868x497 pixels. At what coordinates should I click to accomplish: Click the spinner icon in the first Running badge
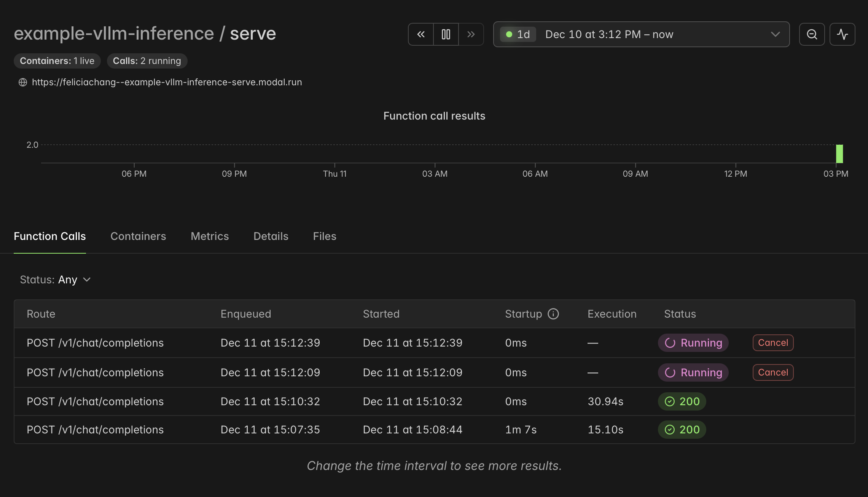click(671, 343)
